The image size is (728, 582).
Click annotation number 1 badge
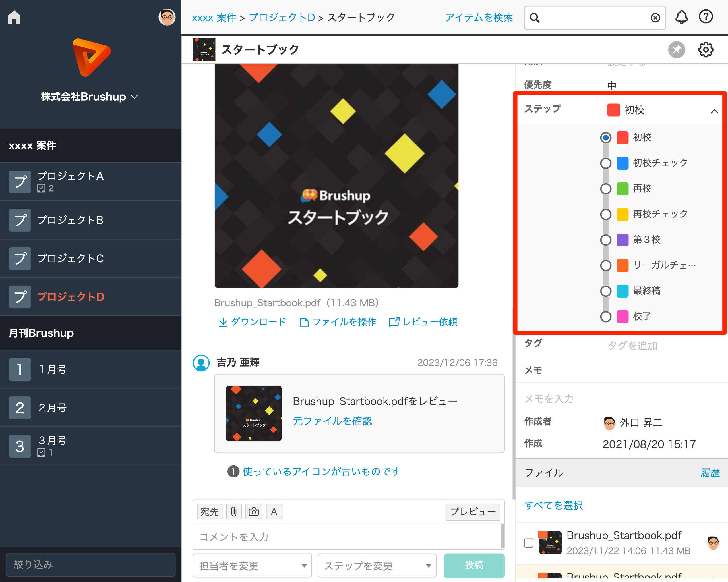pyautogui.click(x=233, y=471)
